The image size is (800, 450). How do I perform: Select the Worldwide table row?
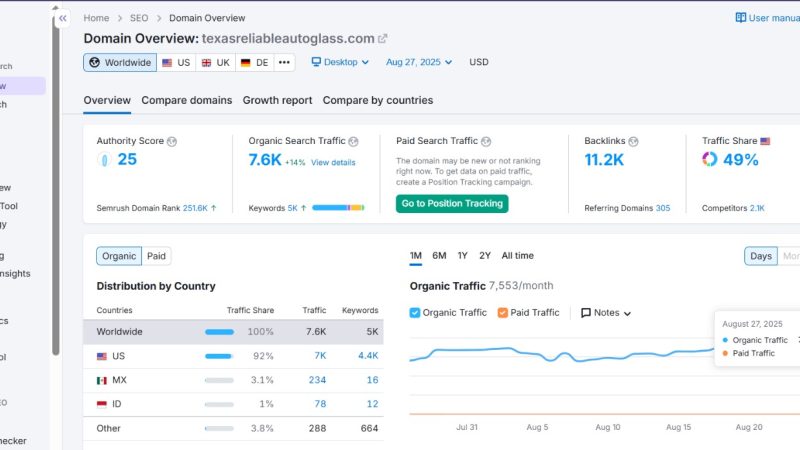click(x=233, y=332)
